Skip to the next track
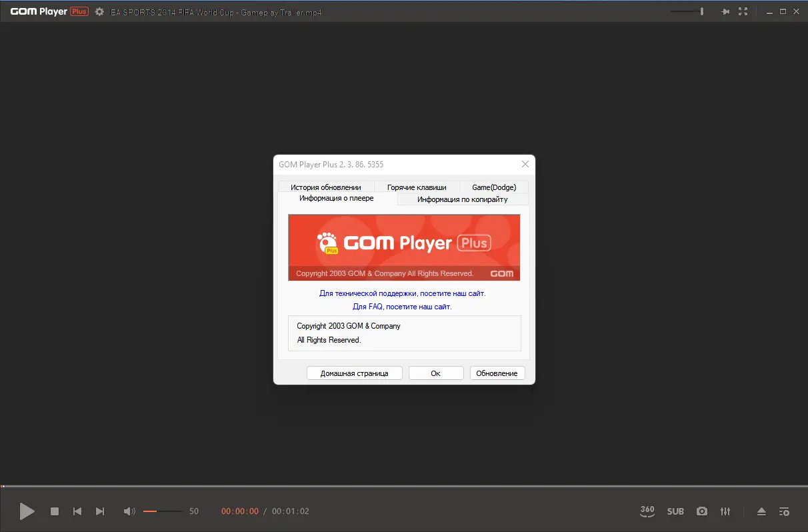Viewport: 808px width, 532px height. 100,511
